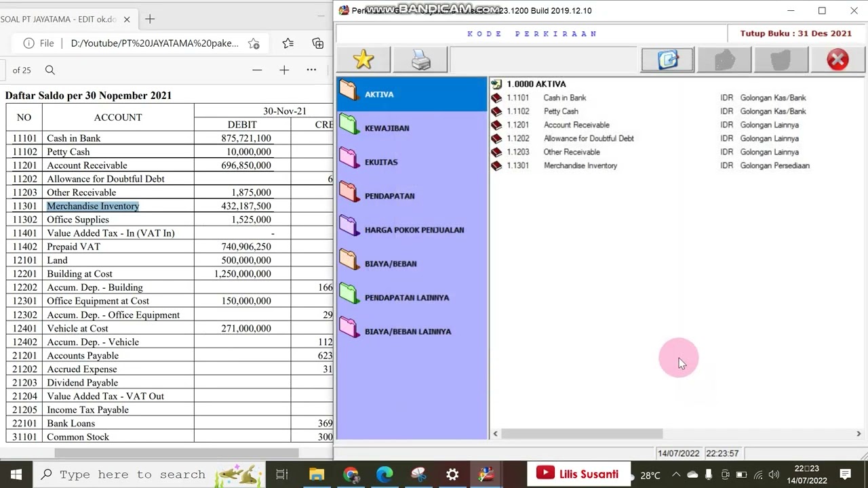
Task: Click the horizontal scrollbar of account list
Action: 580,434
